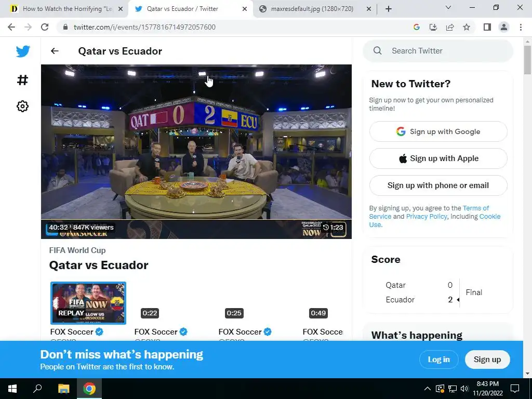Reload the page with refresh icon
The height and width of the screenshot is (399, 532).
click(x=45, y=27)
